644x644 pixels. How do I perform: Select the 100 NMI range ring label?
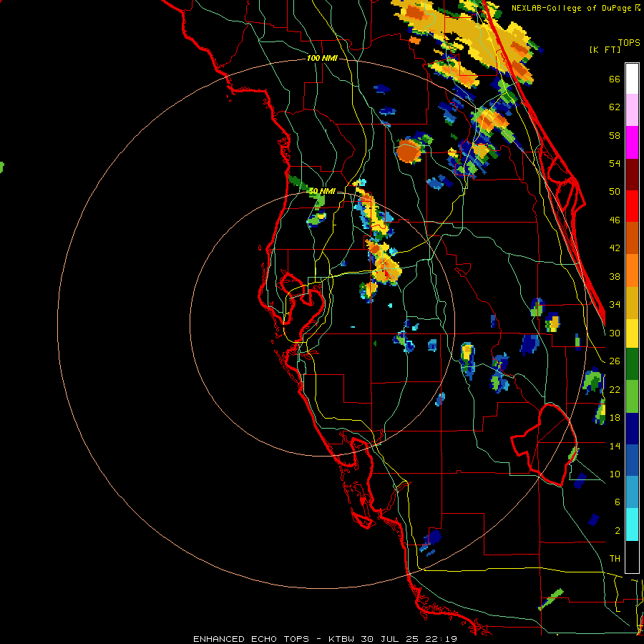(x=323, y=59)
